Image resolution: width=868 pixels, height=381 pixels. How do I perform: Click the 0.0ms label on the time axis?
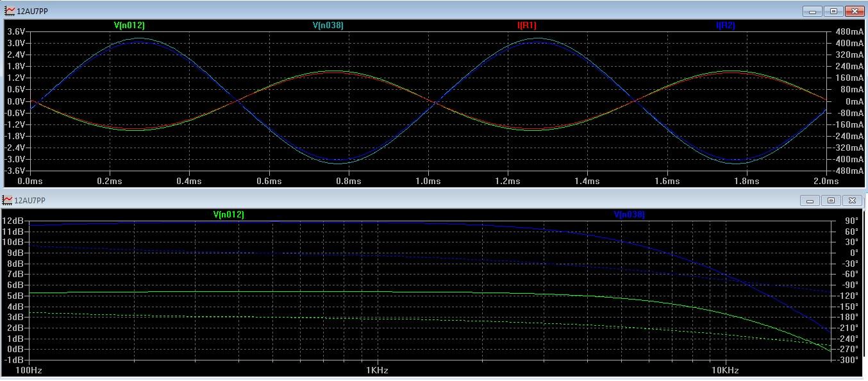coord(30,182)
